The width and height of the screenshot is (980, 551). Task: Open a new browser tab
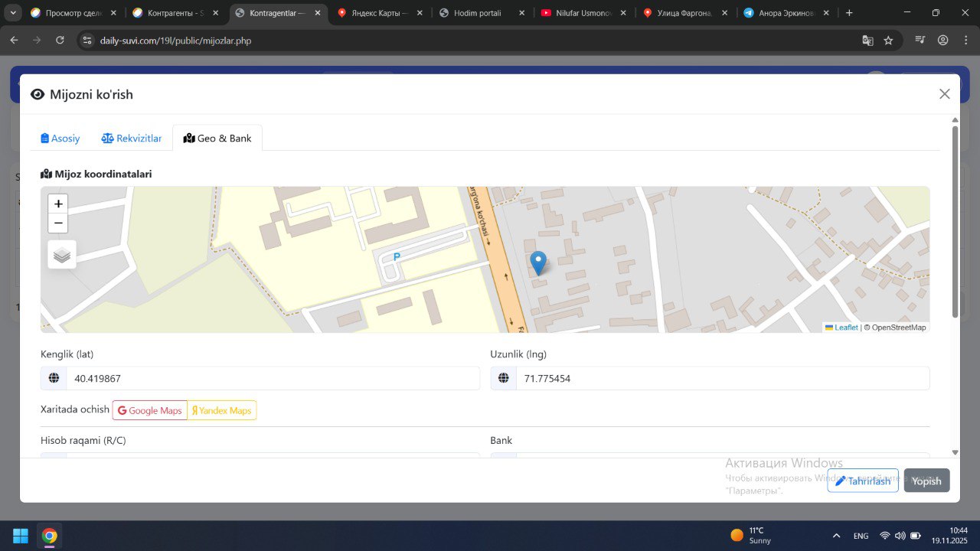coord(848,13)
